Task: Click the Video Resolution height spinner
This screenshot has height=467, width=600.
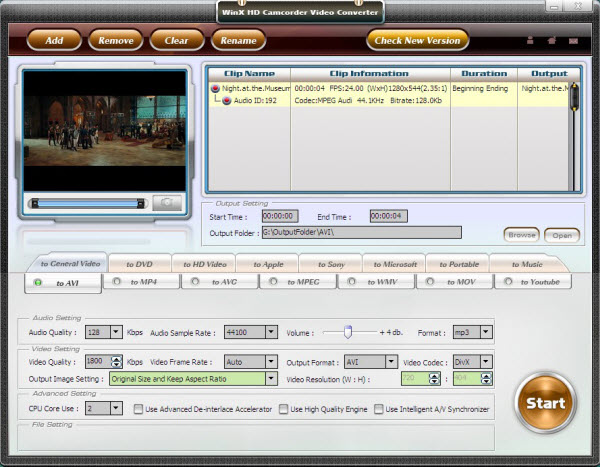Action: (486, 379)
